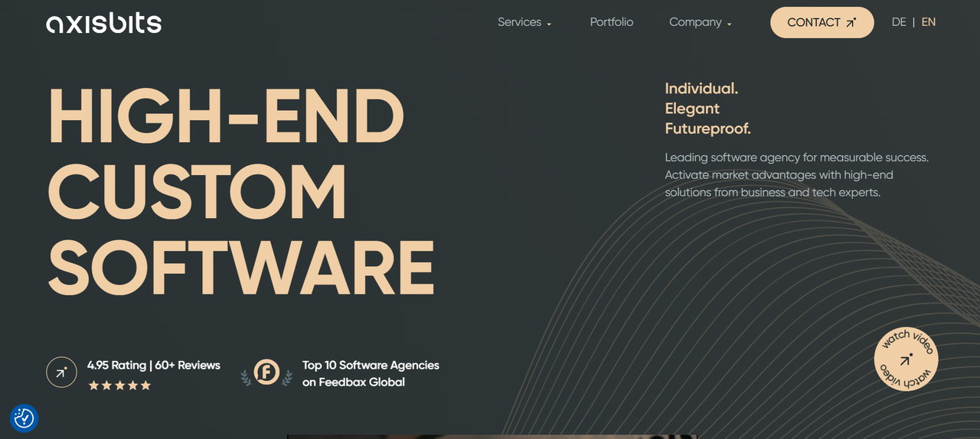
Task: Click the axisbits logo
Action: coord(103,23)
